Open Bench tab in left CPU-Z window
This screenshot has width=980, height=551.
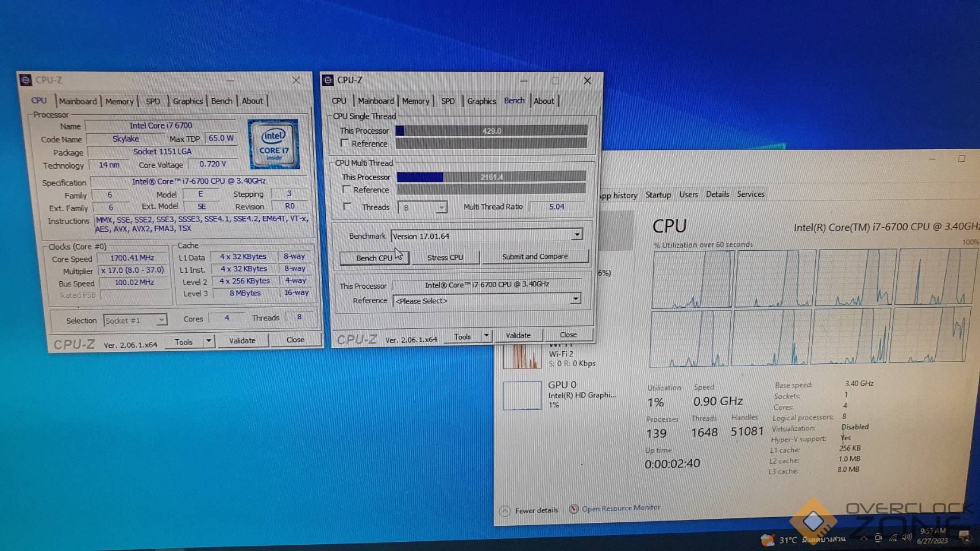(222, 101)
